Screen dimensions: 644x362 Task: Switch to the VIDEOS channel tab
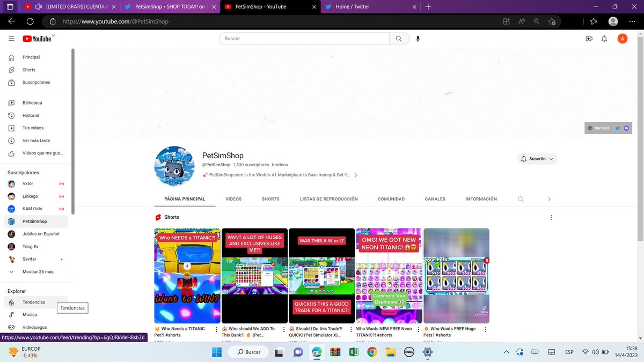tap(233, 199)
